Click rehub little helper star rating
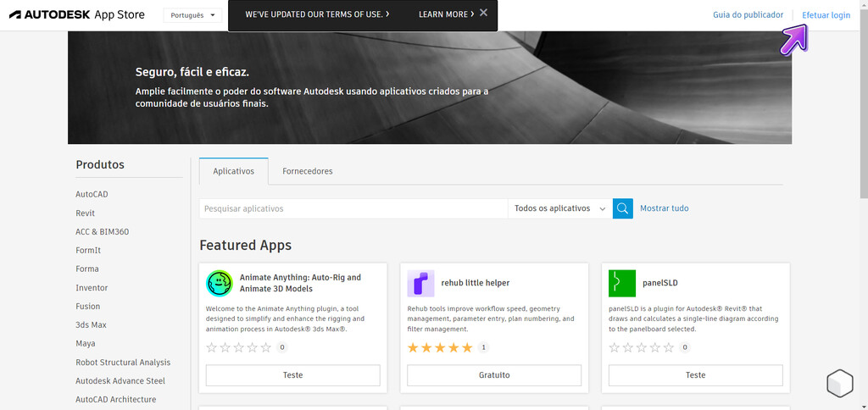Screen dimensions: 868x410 click(x=440, y=347)
